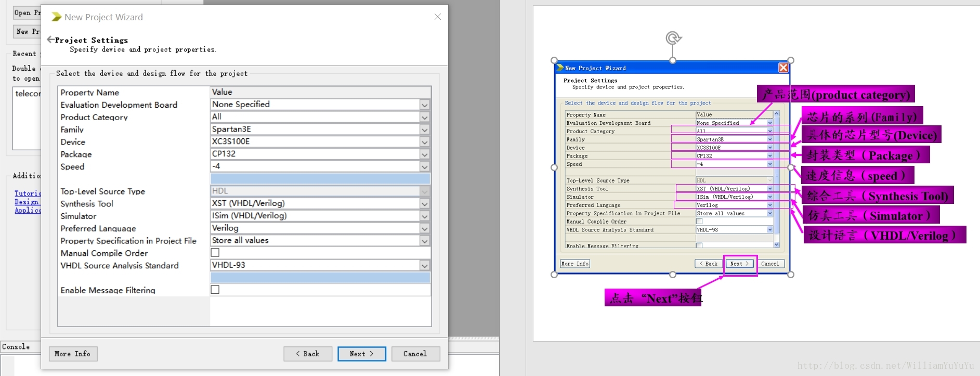Click the New Project button behind the wizard
Viewport: 980px width, 376px height.
tap(27, 31)
